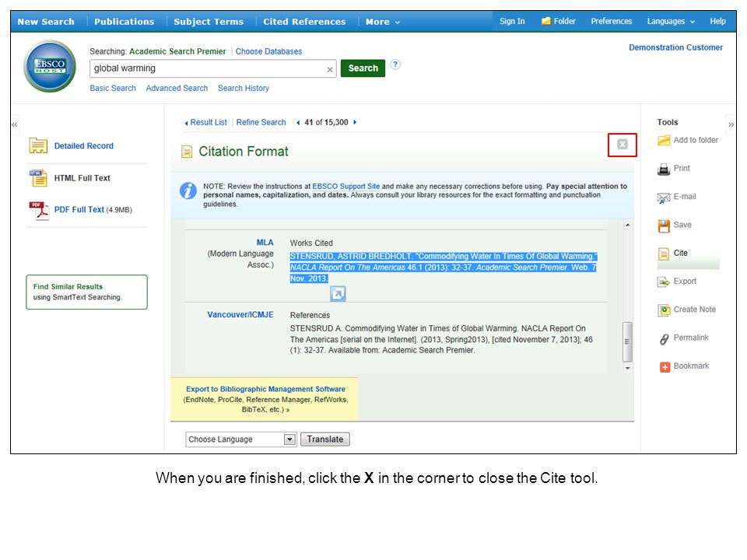Click the Translate button
The image size is (747, 560).
point(325,439)
